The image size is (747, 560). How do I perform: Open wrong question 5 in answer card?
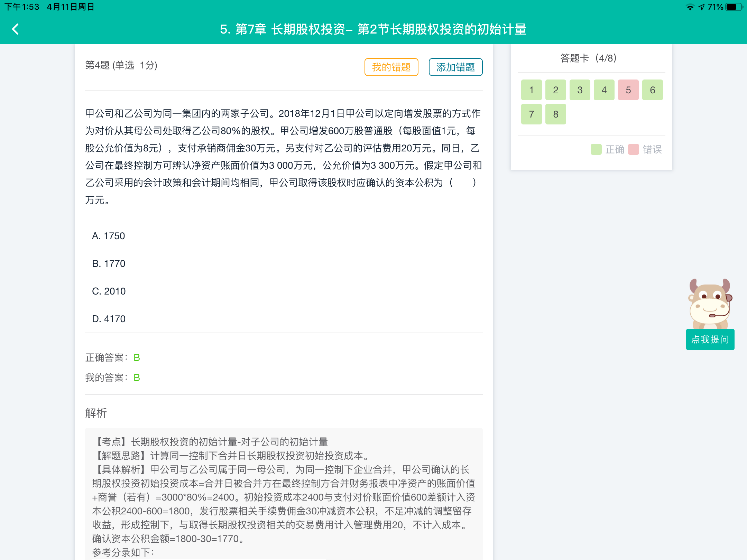click(x=628, y=90)
